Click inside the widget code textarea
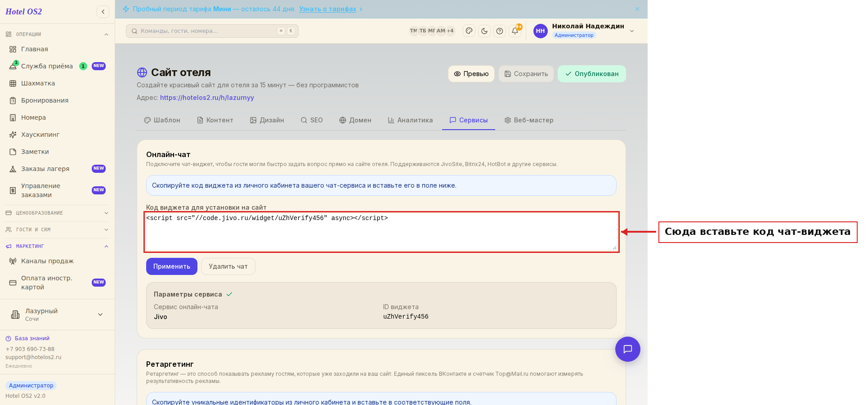This screenshot has height=405, width=868. pyautogui.click(x=381, y=232)
